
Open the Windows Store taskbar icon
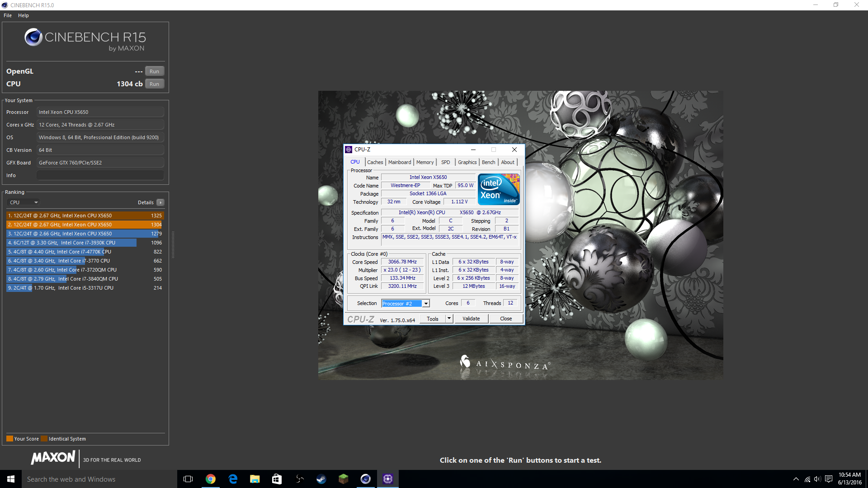click(x=277, y=479)
